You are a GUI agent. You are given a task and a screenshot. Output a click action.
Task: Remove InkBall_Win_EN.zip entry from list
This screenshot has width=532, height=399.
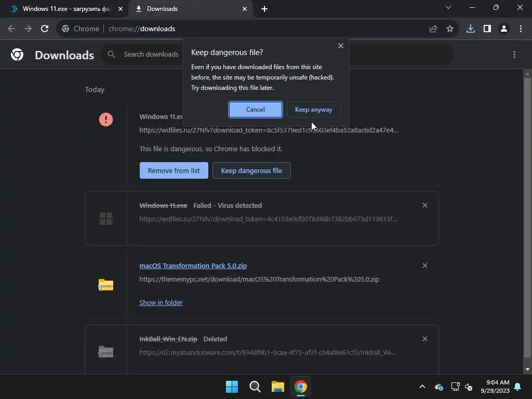(425, 339)
